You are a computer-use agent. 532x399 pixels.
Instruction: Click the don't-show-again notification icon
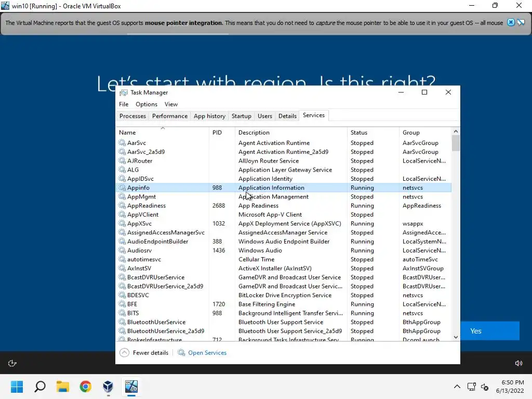521,22
